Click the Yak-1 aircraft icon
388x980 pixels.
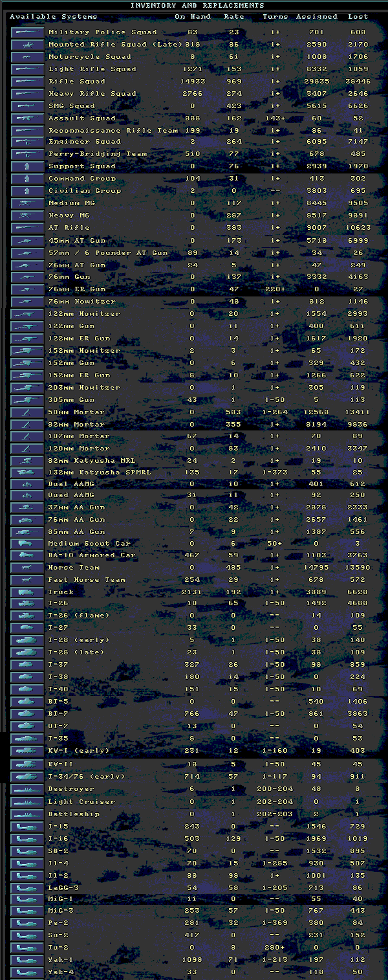(x=28, y=960)
